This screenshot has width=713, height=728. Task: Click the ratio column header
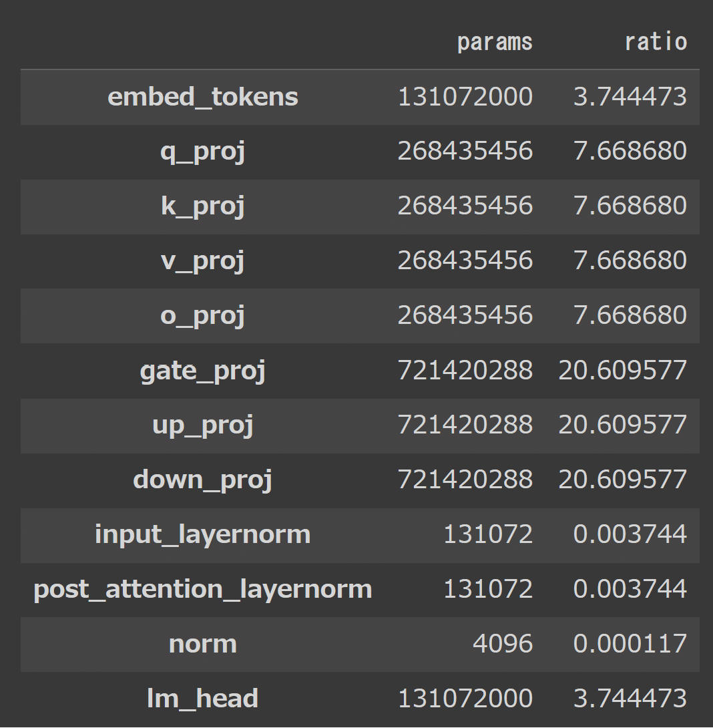[656, 42]
